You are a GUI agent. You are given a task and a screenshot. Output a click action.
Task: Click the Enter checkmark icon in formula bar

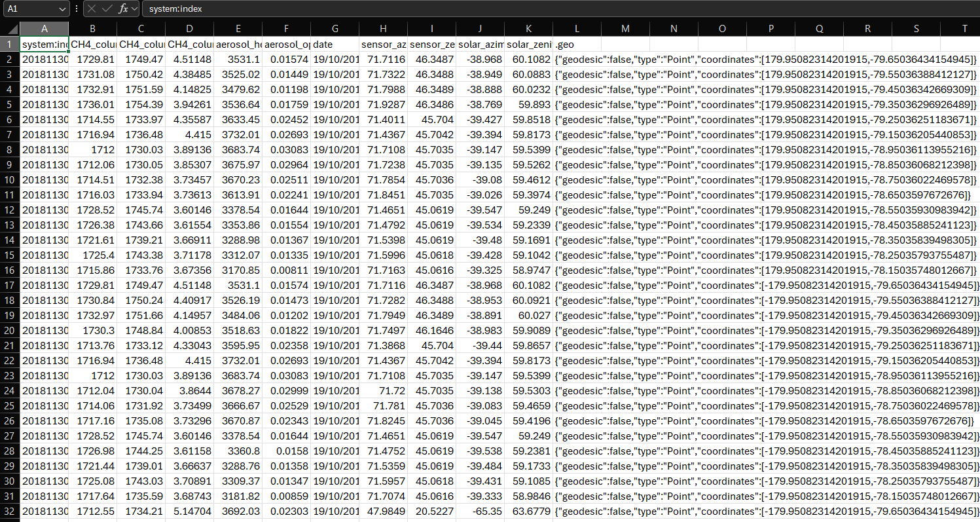coord(107,9)
